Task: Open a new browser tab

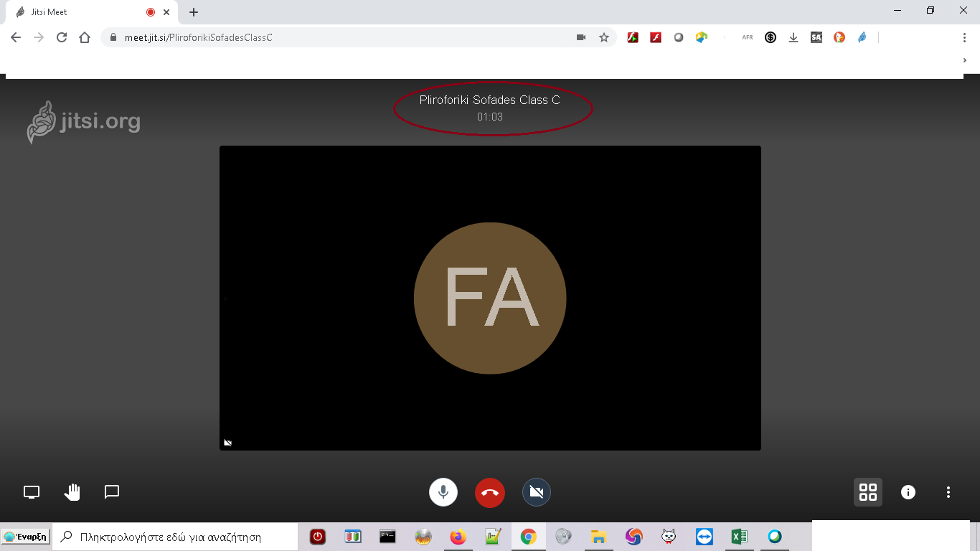Action: point(194,12)
